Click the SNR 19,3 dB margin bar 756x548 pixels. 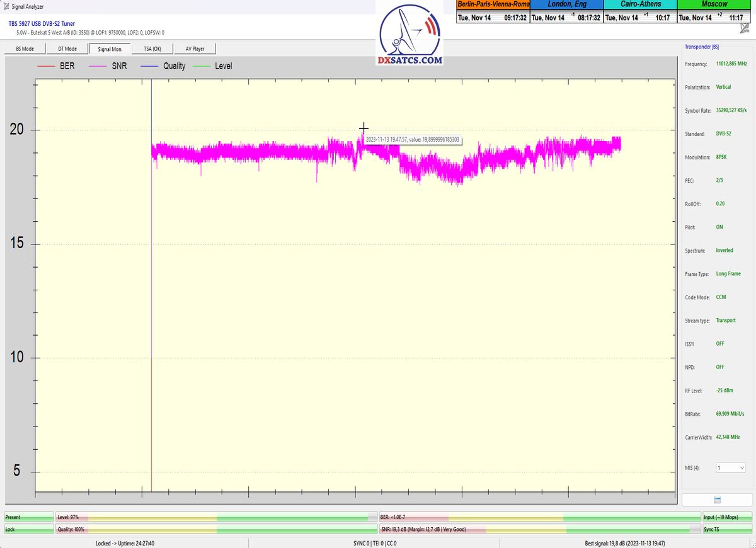click(539, 530)
